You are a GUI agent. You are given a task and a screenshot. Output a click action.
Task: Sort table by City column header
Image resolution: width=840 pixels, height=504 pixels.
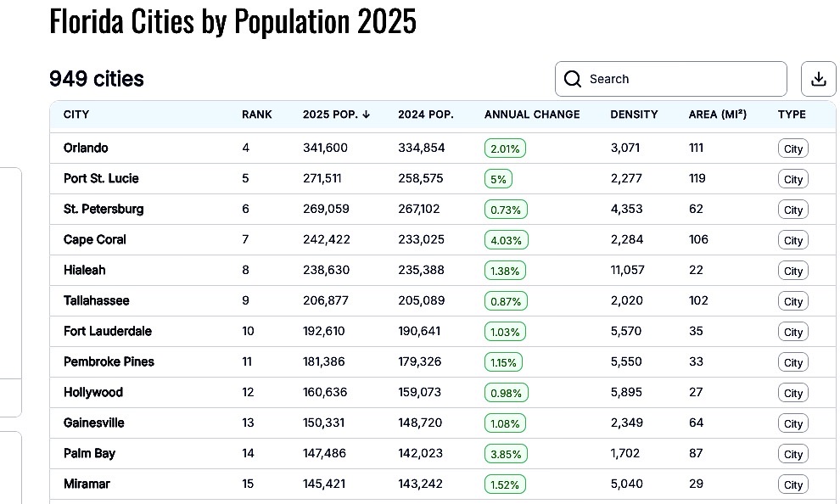(76, 115)
